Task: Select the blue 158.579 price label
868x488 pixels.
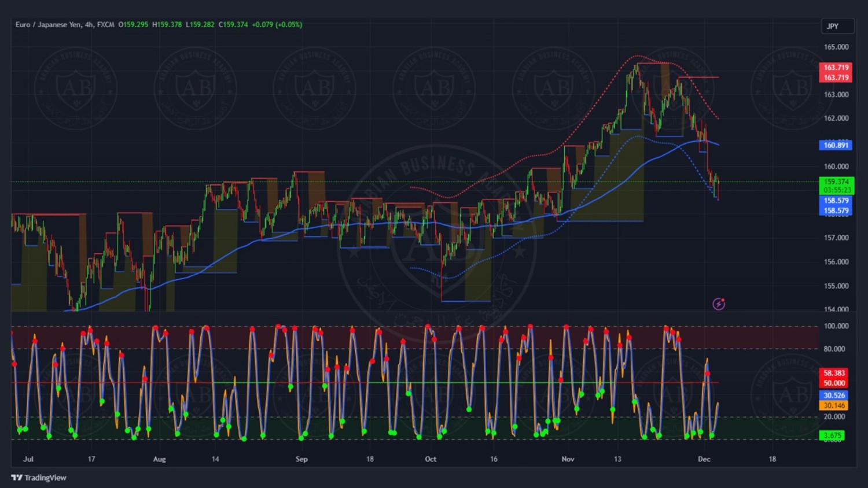Action: pos(836,201)
